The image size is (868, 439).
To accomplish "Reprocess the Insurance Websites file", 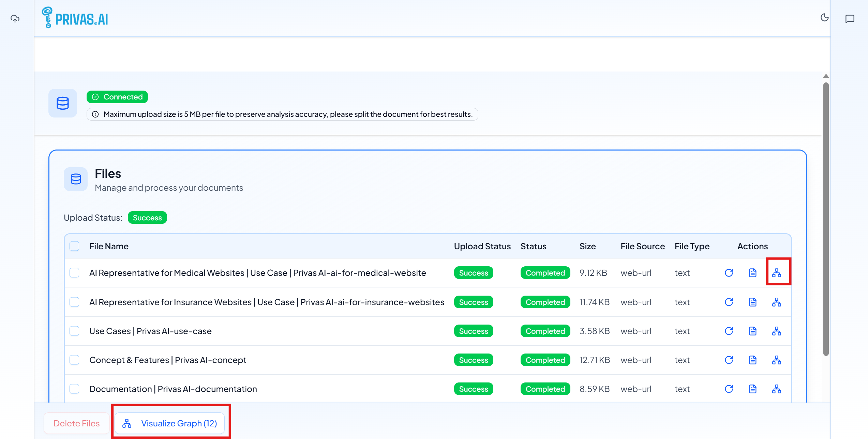I will click(x=729, y=302).
